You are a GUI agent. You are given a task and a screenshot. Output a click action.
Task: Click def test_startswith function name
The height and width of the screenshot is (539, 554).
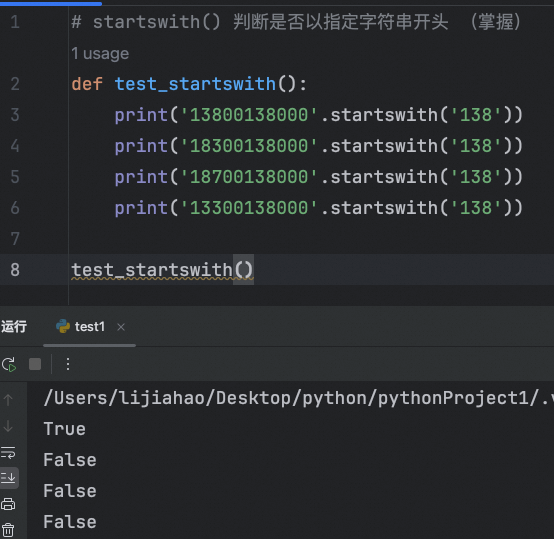pos(195,84)
